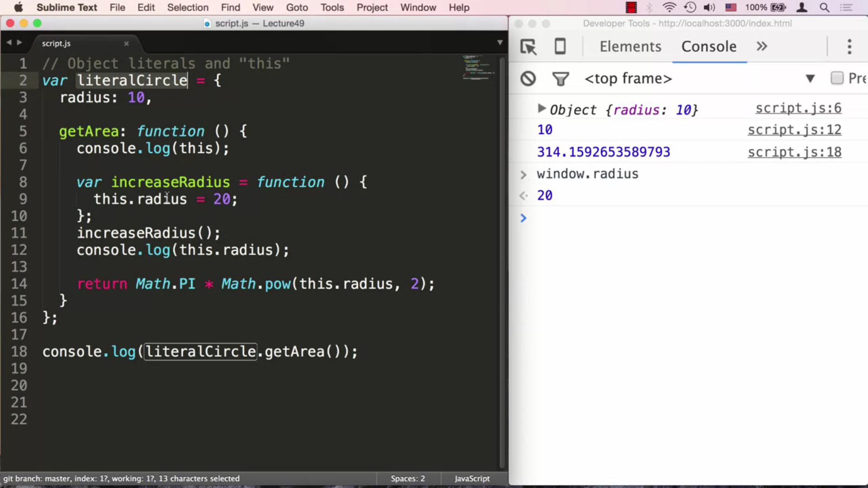
Task: Click the inspect element picker icon
Action: 528,47
